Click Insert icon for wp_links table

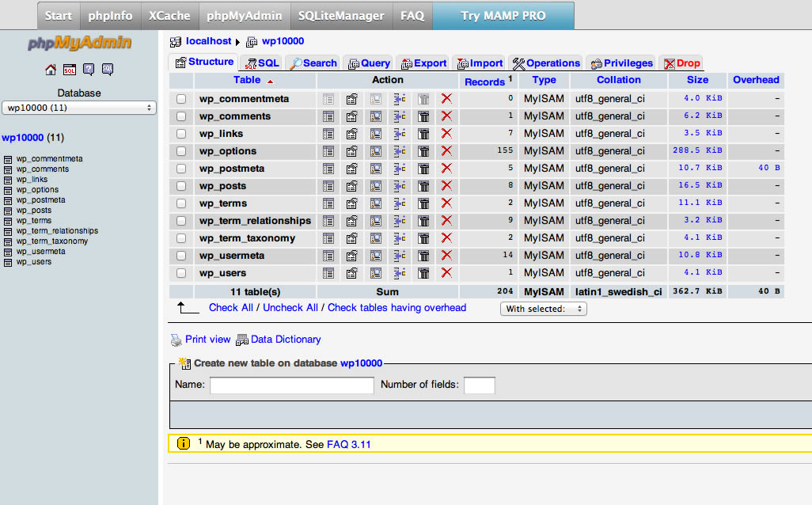tap(400, 134)
